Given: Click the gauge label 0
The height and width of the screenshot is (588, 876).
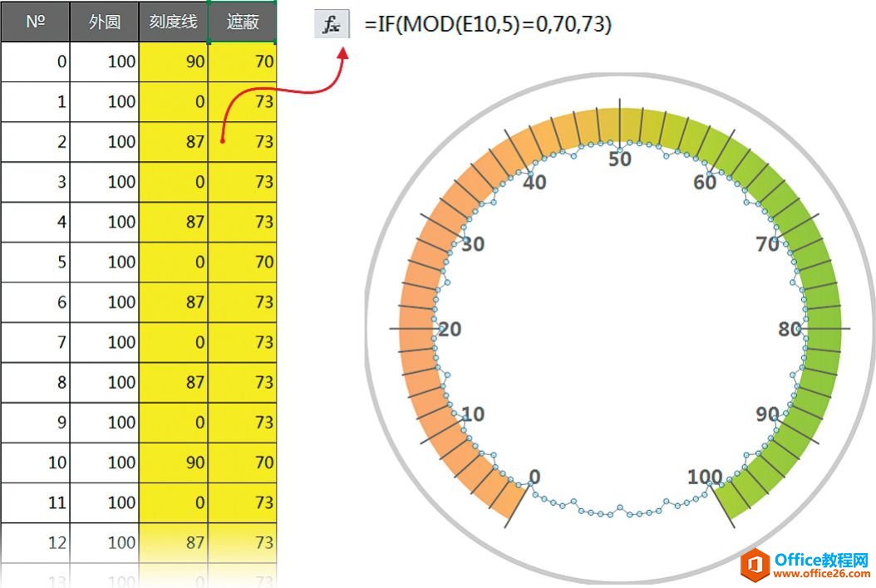Looking at the screenshot, I should [534, 477].
